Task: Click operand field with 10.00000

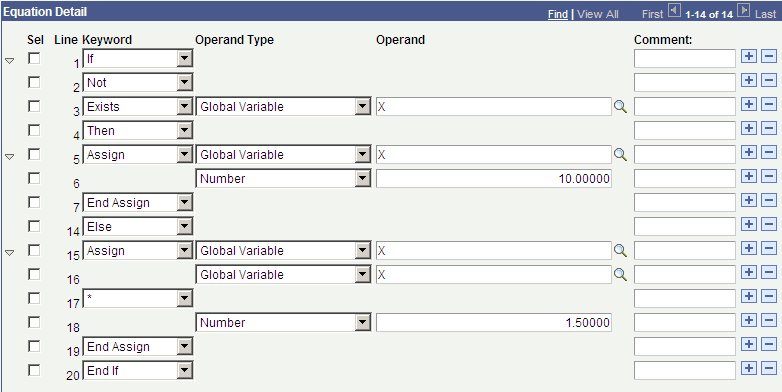Action: 494,179
